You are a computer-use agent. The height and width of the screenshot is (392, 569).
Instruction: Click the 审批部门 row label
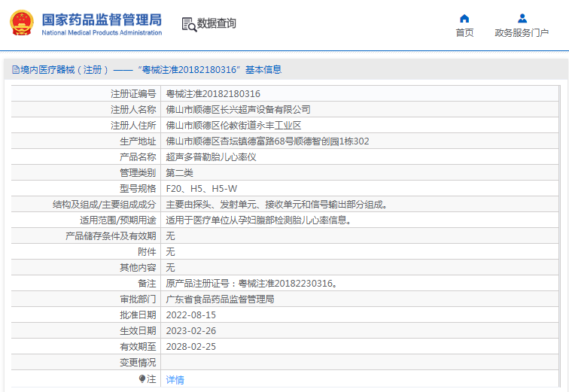pyautogui.click(x=138, y=299)
